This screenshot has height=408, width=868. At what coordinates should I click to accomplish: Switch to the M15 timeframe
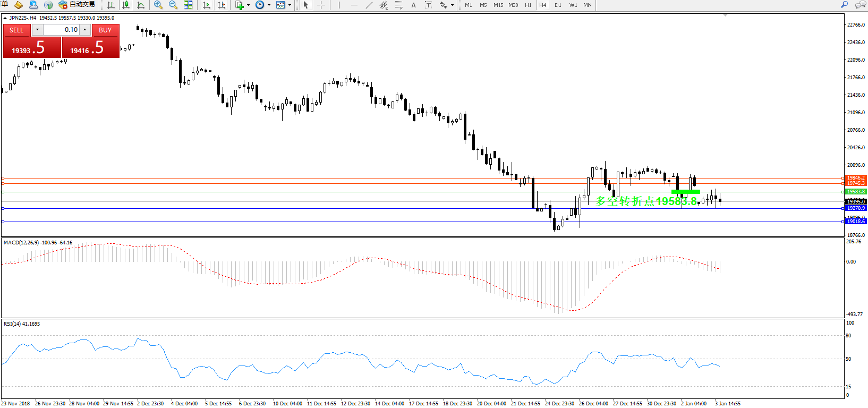click(498, 5)
